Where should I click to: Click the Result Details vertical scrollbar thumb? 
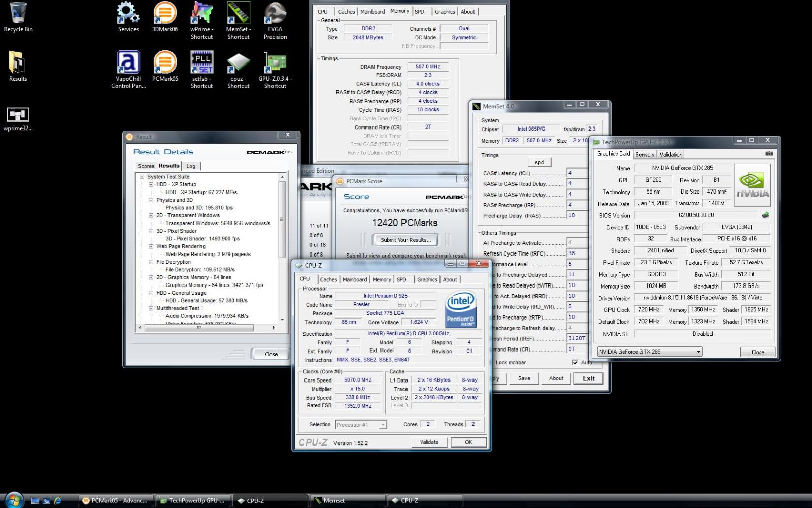coord(282,220)
